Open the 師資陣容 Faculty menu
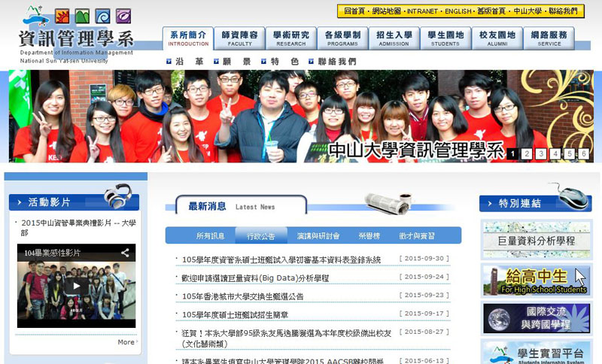The image size is (602, 364). (239, 38)
